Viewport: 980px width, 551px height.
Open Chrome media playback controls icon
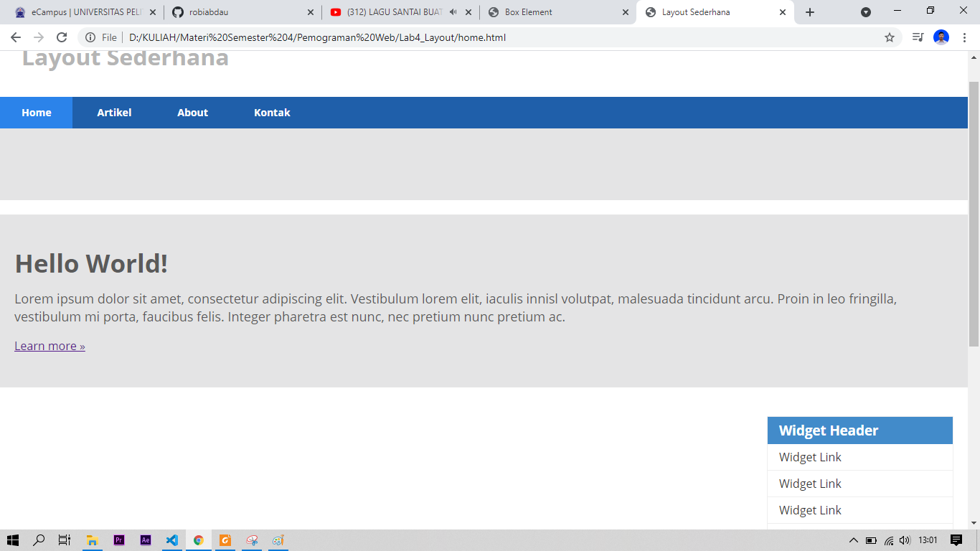[917, 37]
